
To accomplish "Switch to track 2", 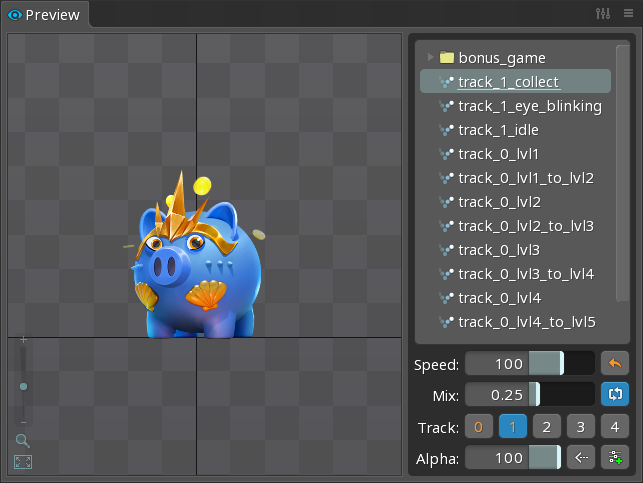I will (546, 427).
